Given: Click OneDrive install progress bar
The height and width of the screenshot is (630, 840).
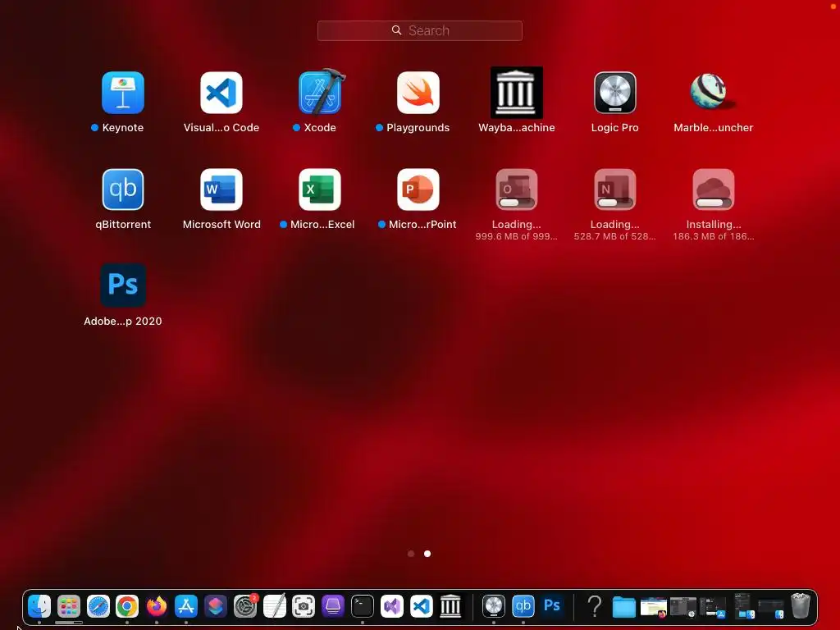Looking at the screenshot, I should point(714,203).
